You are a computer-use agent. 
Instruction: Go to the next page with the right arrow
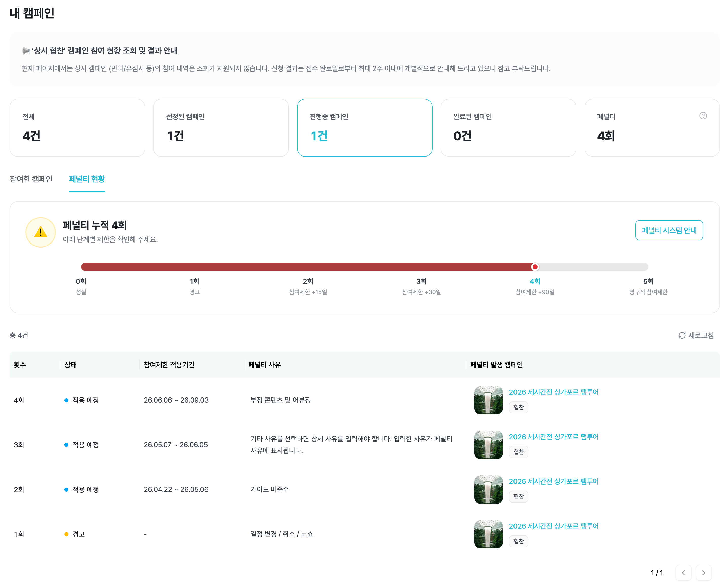click(704, 573)
